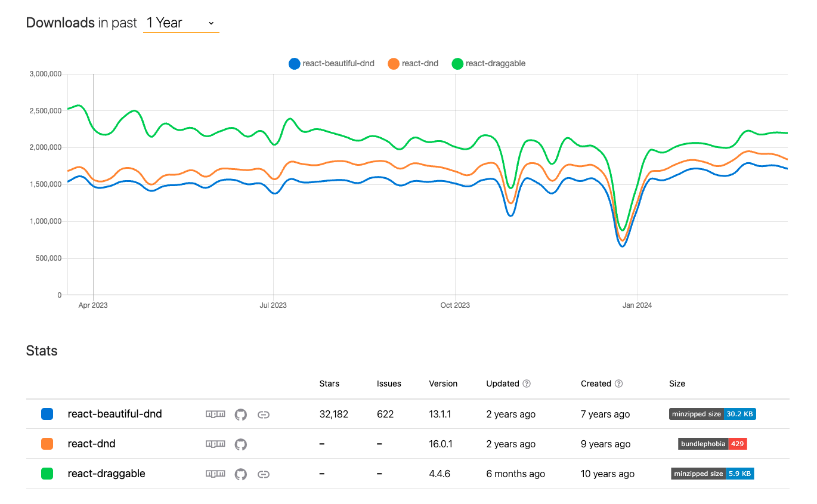This screenshot has width=817, height=504.
Task: Click the Created column help icon
Action: (618, 384)
